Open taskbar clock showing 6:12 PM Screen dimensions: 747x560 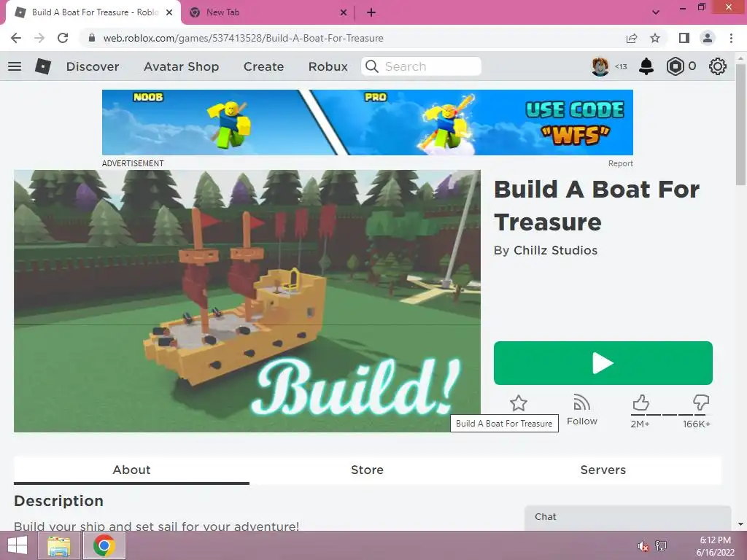click(x=715, y=546)
